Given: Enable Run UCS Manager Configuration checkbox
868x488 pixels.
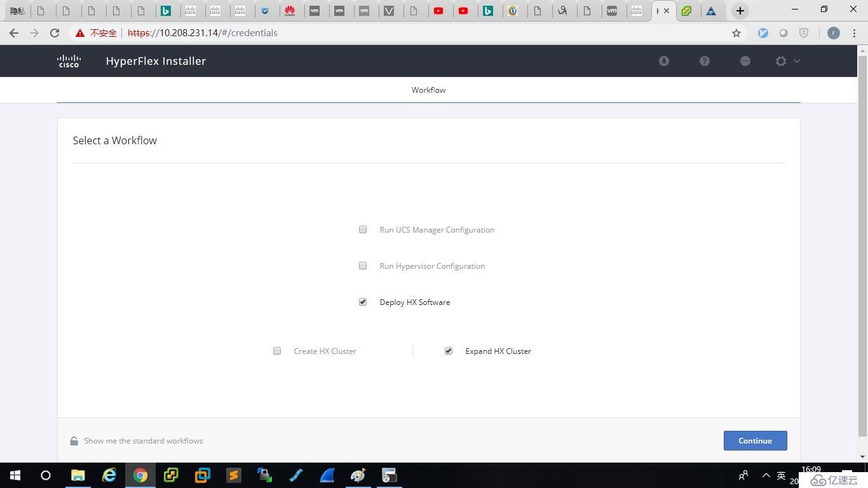Looking at the screenshot, I should pos(363,229).
